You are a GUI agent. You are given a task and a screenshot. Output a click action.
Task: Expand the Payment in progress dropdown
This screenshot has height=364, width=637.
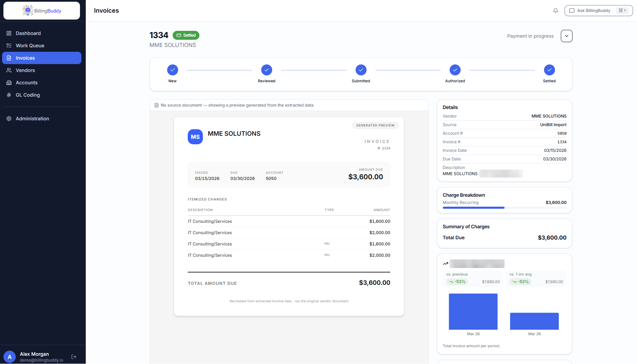click(x=567, y=36)
